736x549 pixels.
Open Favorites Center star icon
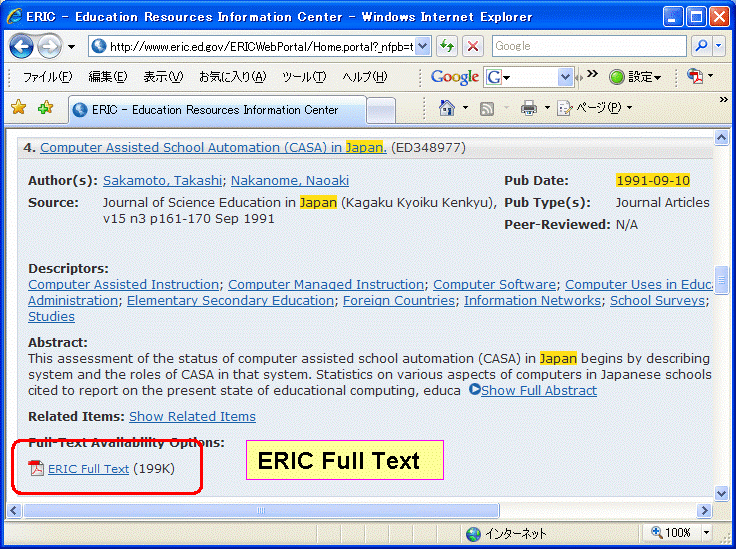pyautogui.click(x=19, y=107)
